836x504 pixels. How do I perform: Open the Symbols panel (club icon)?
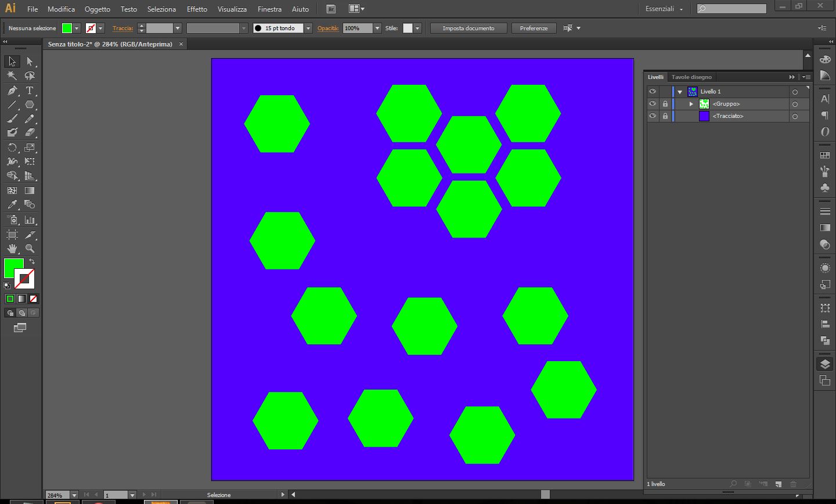[824, 188]
